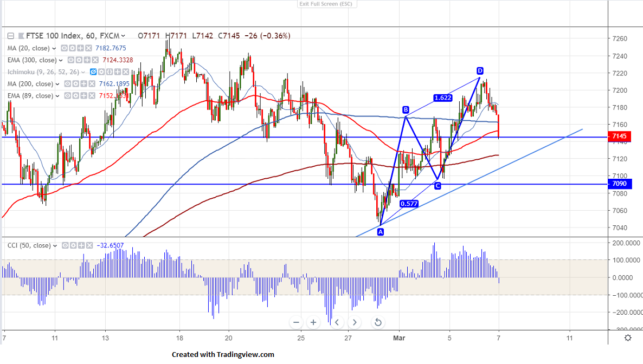Click the 0.577 ratio label on pattern
Viewport: 643px width, 364px height.
[409, 204]
